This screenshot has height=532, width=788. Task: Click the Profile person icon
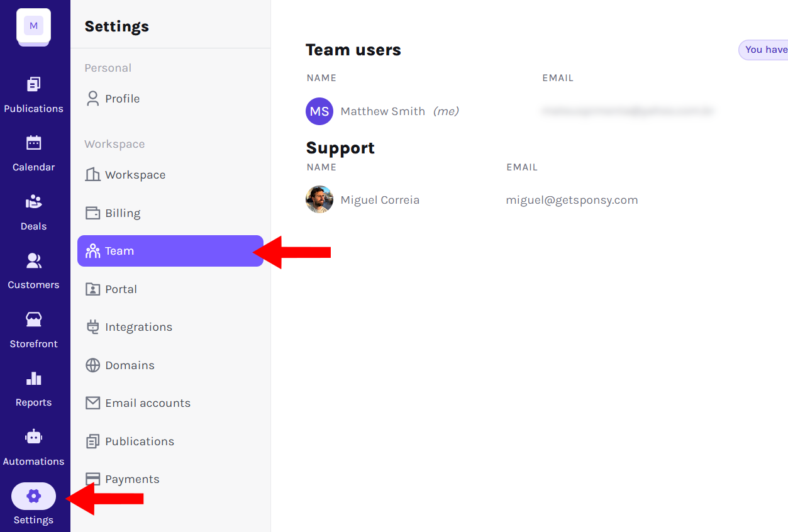(93, 99)
